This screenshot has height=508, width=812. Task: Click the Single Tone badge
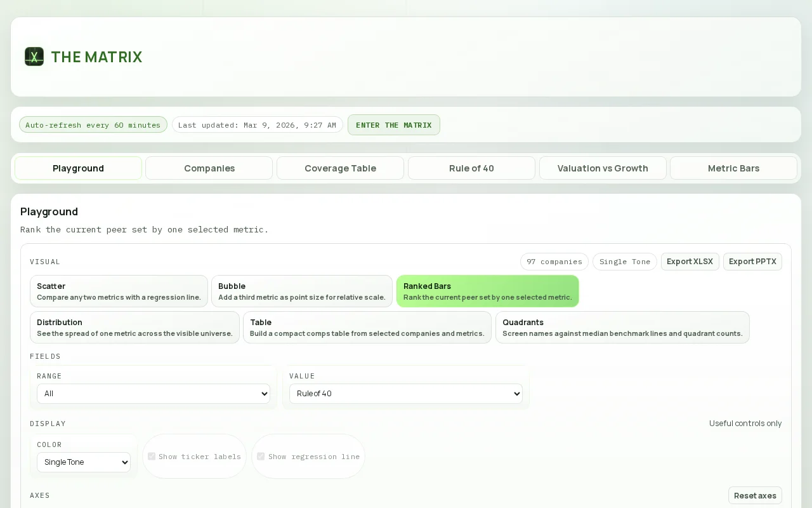click(625, 262)
